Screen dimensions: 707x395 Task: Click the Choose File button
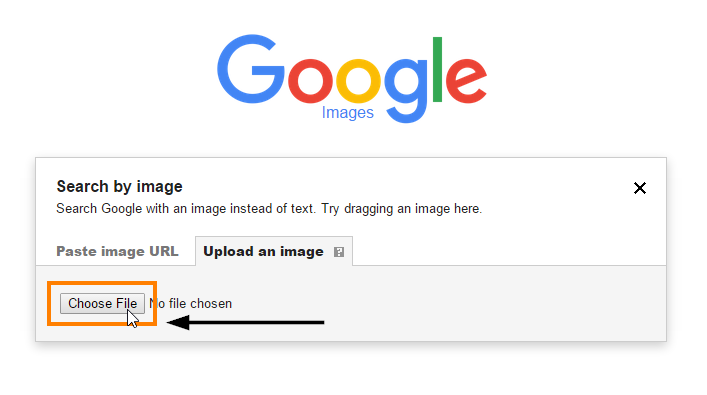click(102, 303)
